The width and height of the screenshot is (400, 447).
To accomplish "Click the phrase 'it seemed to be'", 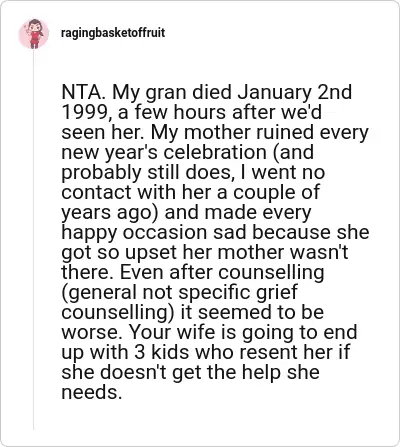I will [x=252, y=313].
